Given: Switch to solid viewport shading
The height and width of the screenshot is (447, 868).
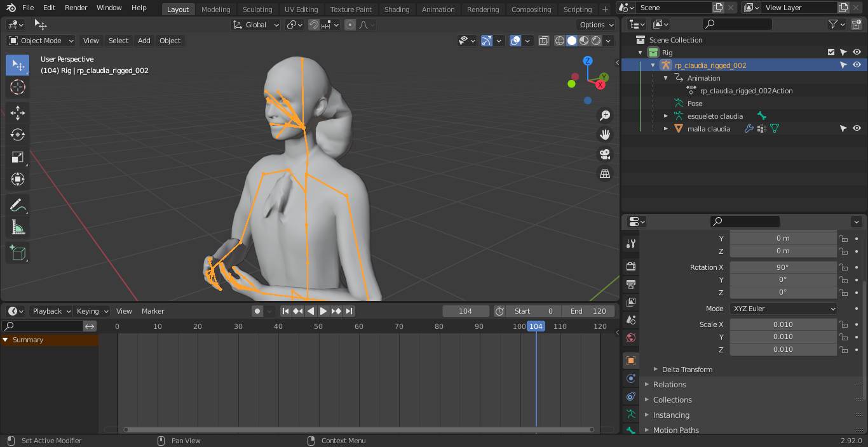Looking at the screenshot, I should coord(572,41).
